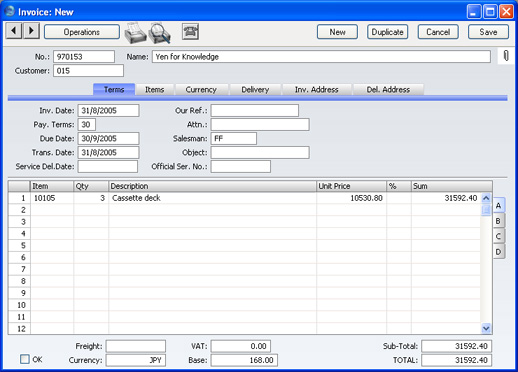Click the Freight field
This screenshot has width=518, height=372.
(x=136, y=346)
